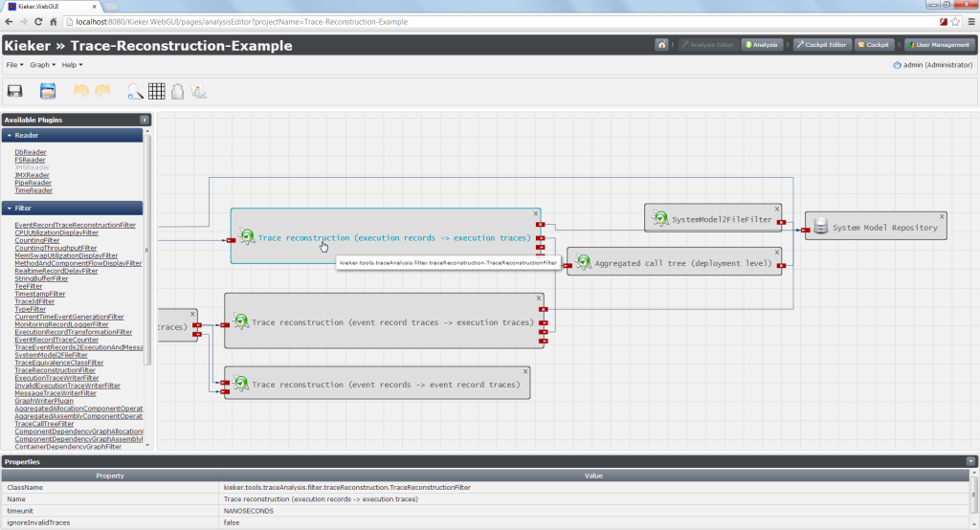Open the Cockpit Editor page
The image size is (980, 530).
coord(820,45)
